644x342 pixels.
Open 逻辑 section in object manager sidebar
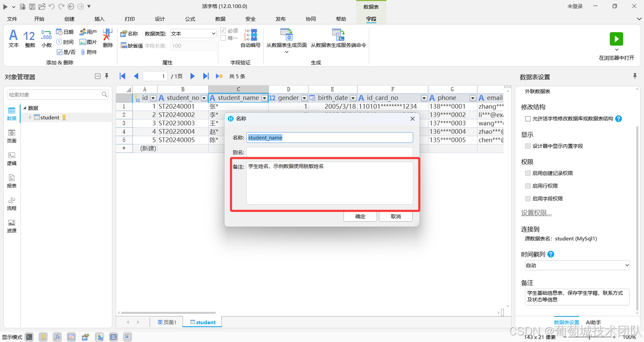pos(12,159)
